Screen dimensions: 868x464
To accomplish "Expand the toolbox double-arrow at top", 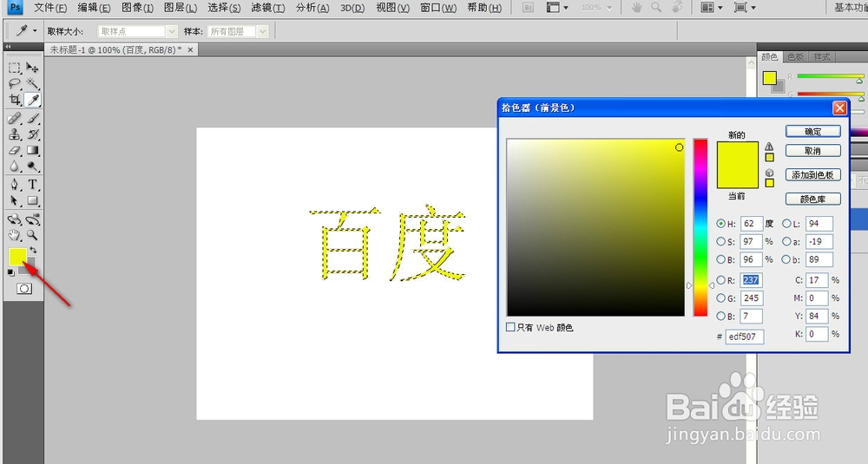I will coord(9,47).
